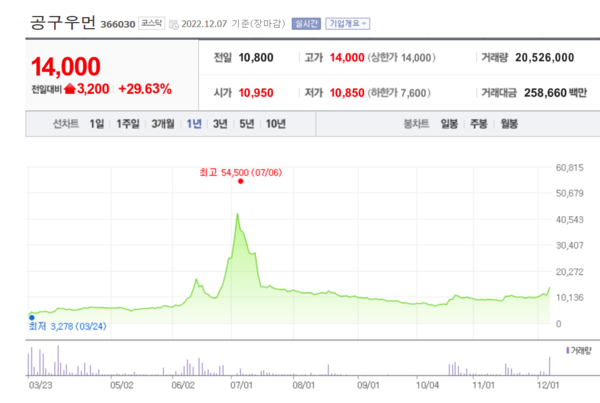Image resolution: width=600 pixels, height=403 pixels.
Task: Click the red 최고 high point marker
Action: click(x=240, y=181)
